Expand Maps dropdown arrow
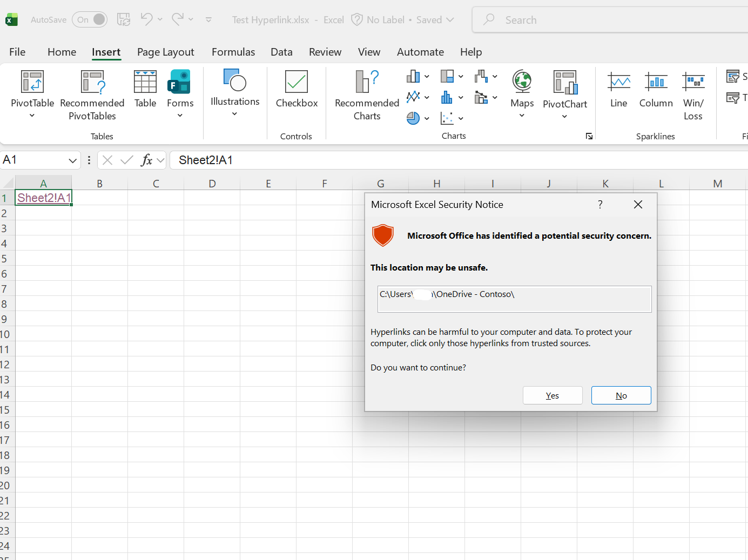Viewport: 748px width, 560px height. 522,116
